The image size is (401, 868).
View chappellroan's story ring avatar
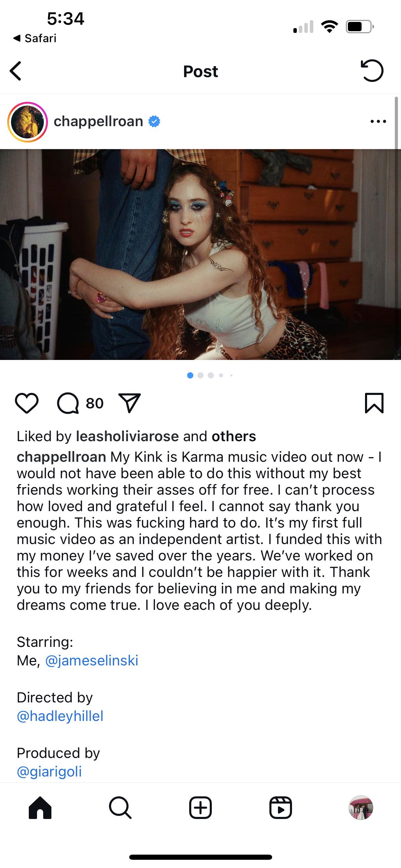(27, 122)
